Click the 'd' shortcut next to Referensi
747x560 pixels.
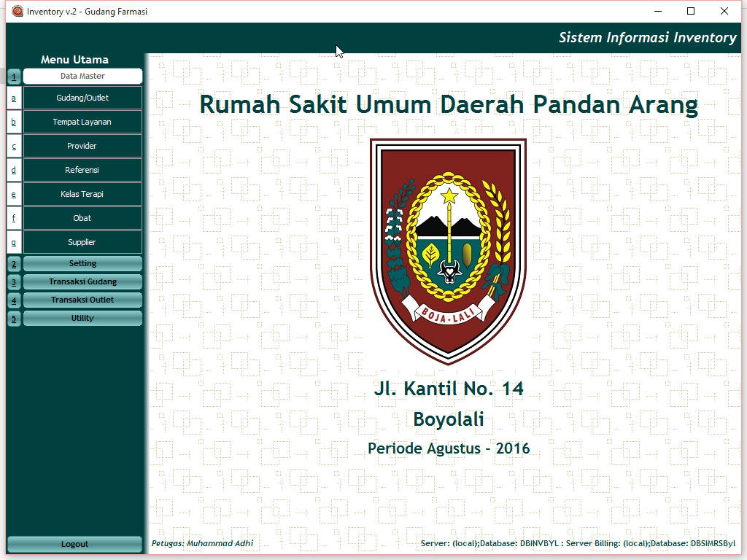tap(14, 170)
